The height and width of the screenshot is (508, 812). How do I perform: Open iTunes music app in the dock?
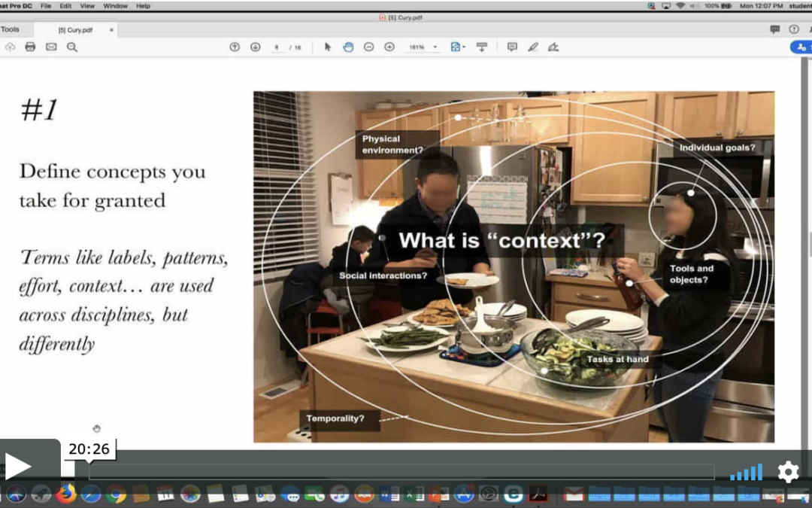pyautogui.click(x=339, y=494)
